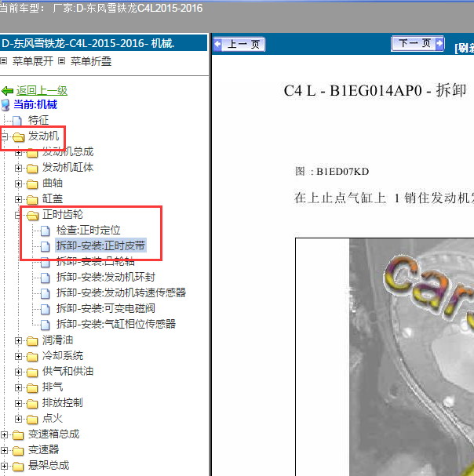Click the engine photo in the manual page

pos(411,357)
